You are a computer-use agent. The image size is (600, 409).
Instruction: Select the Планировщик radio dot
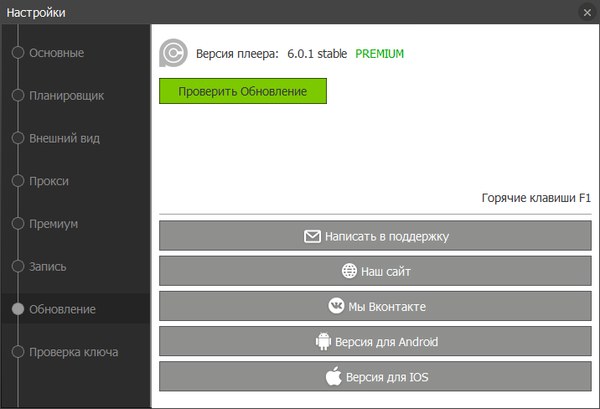(18, 96)
